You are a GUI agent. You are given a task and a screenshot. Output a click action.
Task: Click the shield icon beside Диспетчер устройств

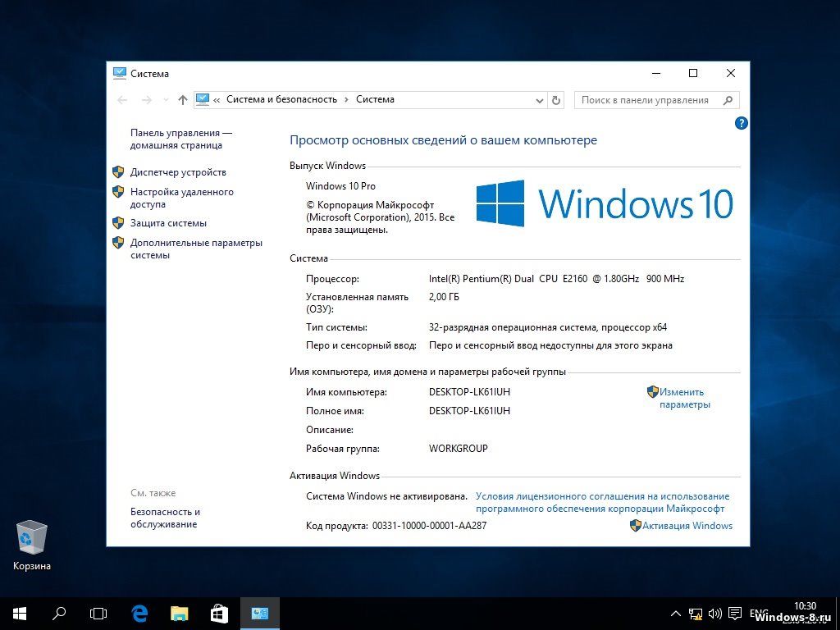tap(118, 172)
